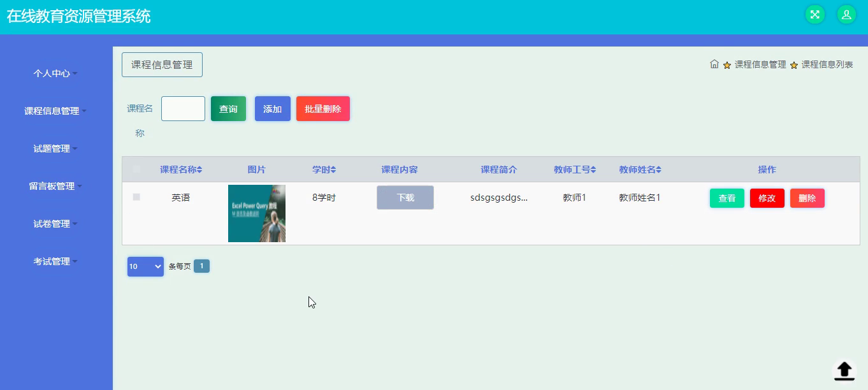Screen dimensions: 868x390
Task: Click the 添加 button
Action: [x=273, y=109]
